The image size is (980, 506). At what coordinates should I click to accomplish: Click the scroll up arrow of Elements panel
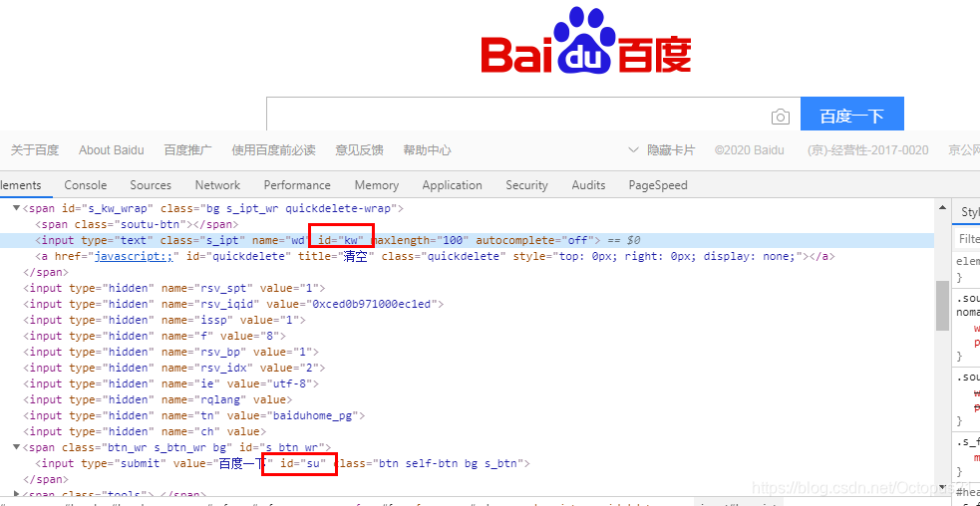point(942,208)
